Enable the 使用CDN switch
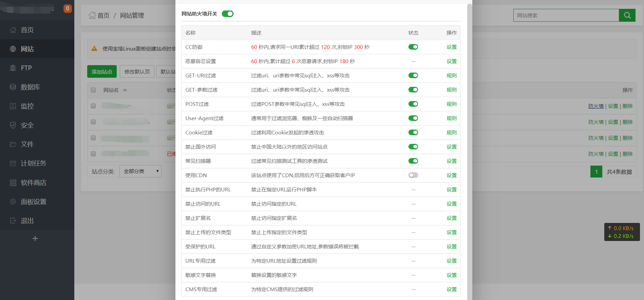Viewport: 644px width, 300px height. coord(413,175)
